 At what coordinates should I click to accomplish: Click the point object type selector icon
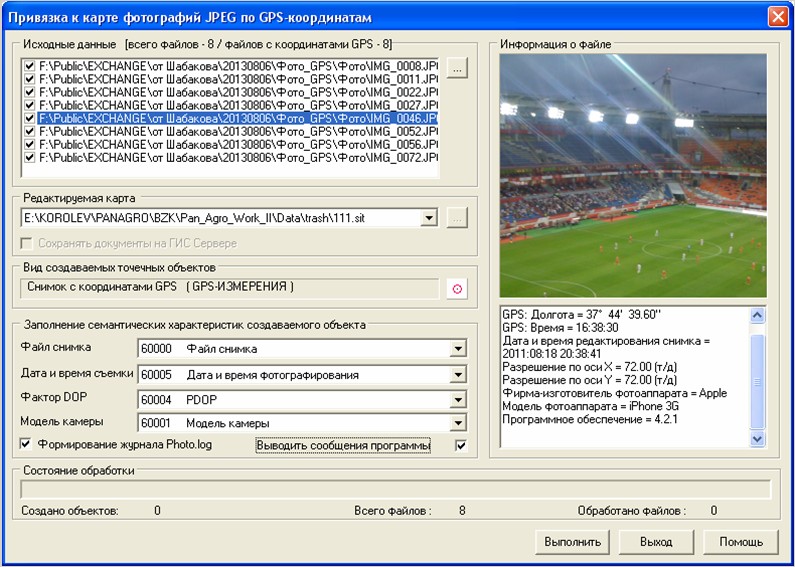[x=457, y=289]
